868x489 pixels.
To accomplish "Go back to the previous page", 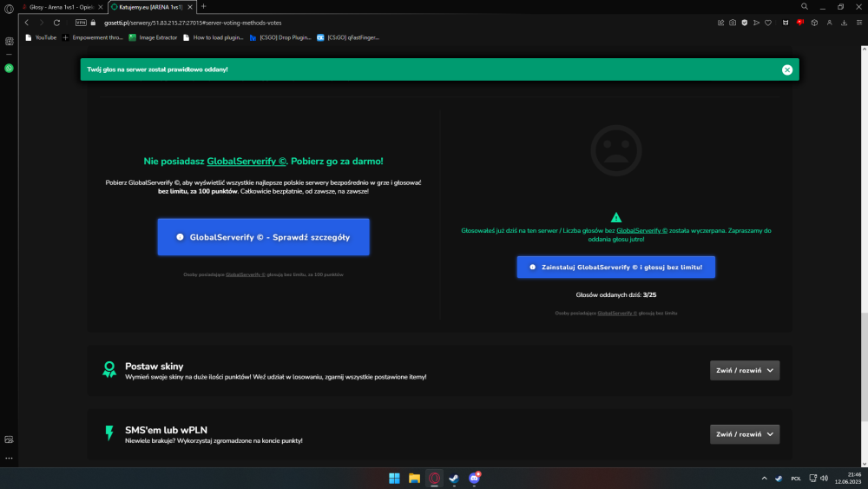I will click(x=27, y=23).
